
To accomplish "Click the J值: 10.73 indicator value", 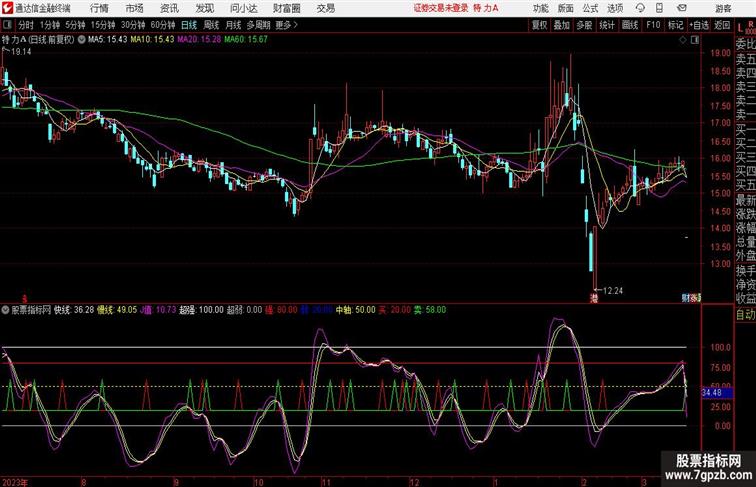I will tap(158, 310).
